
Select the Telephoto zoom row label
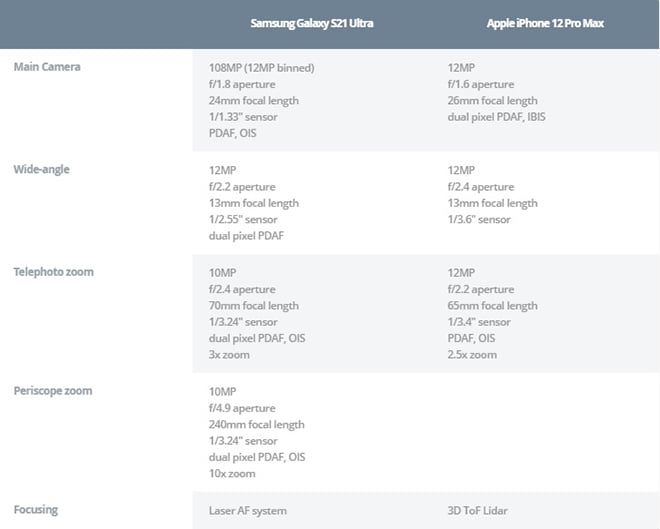(x=53, y=272)
